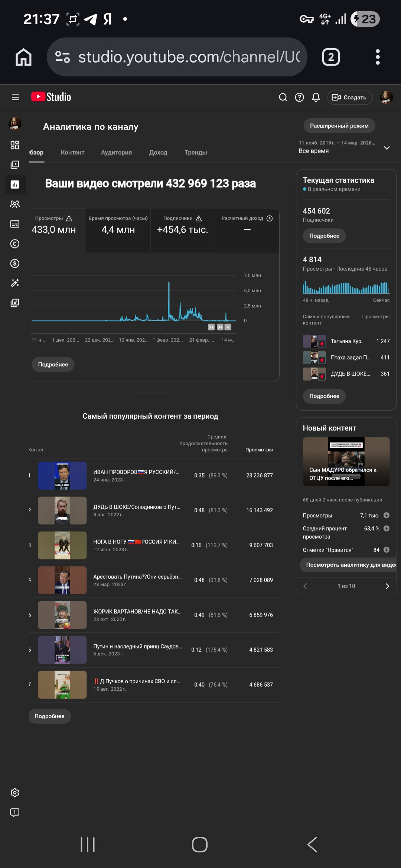Open Д.Пучков о причинах СВО video

(x=154, y=685)
